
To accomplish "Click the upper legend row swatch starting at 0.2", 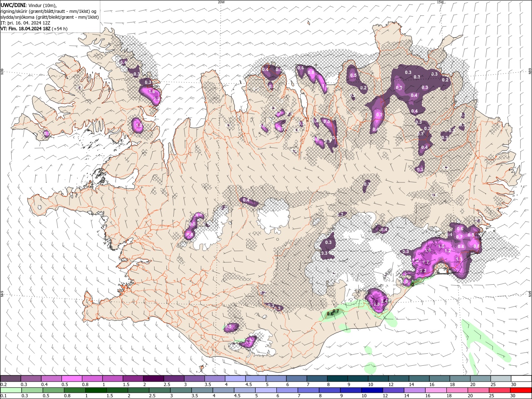I will click(10, 379).
